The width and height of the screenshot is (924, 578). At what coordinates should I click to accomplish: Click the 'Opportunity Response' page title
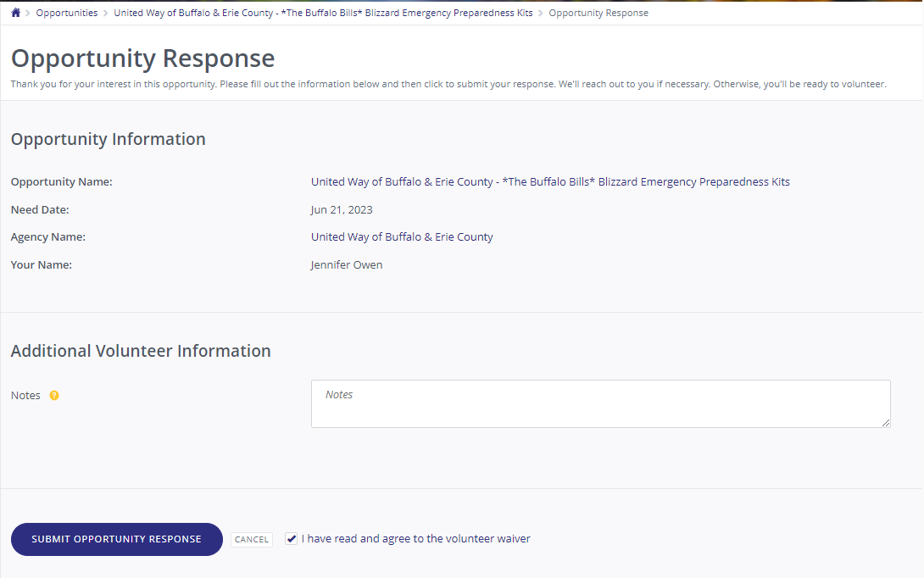tap(142, 58)
